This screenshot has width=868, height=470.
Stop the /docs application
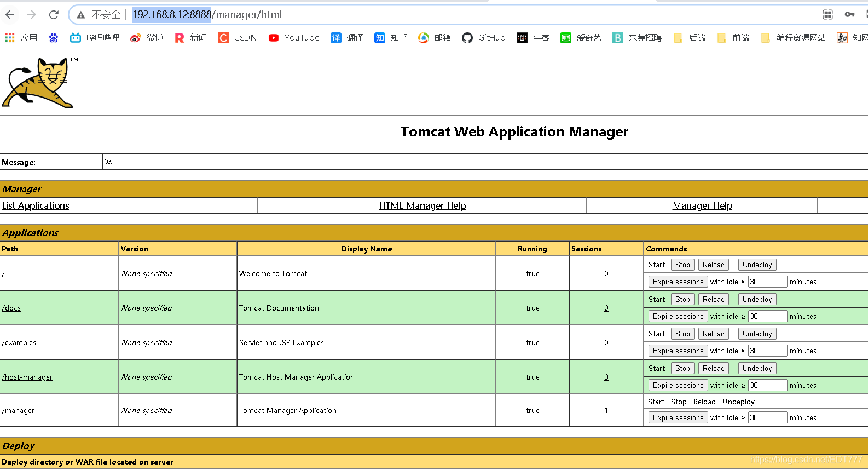click(682, 299)
